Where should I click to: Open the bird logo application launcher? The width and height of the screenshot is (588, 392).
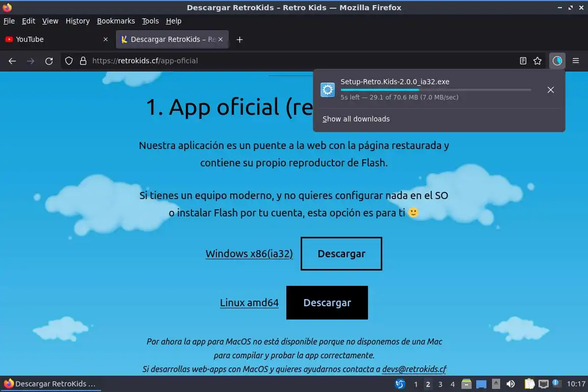click(x=400, y=384)
